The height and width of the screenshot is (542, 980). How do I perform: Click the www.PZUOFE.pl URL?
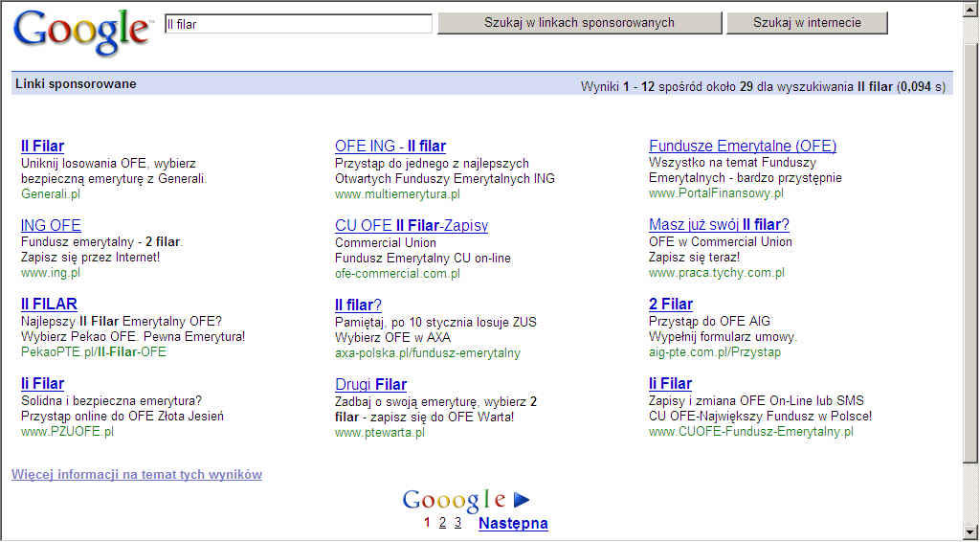(68, 431)
